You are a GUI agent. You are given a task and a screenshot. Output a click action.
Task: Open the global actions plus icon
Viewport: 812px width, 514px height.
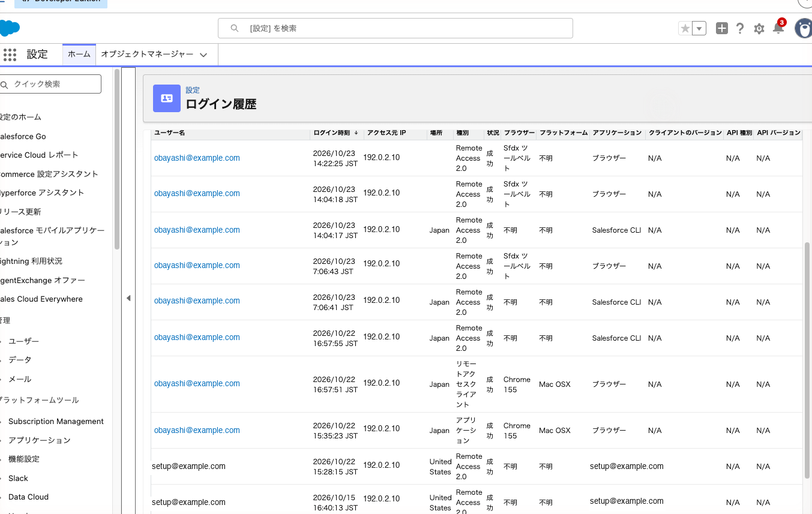(722, 28)
